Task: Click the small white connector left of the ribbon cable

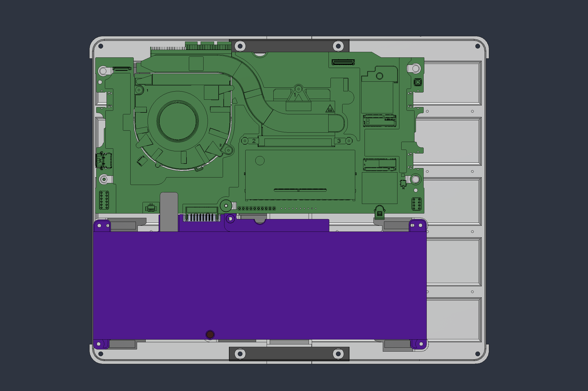Action: point(151,208)
